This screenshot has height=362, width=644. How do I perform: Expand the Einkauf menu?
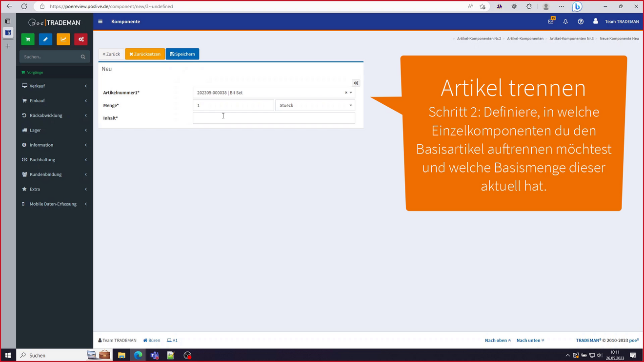(x=54, y=100)
